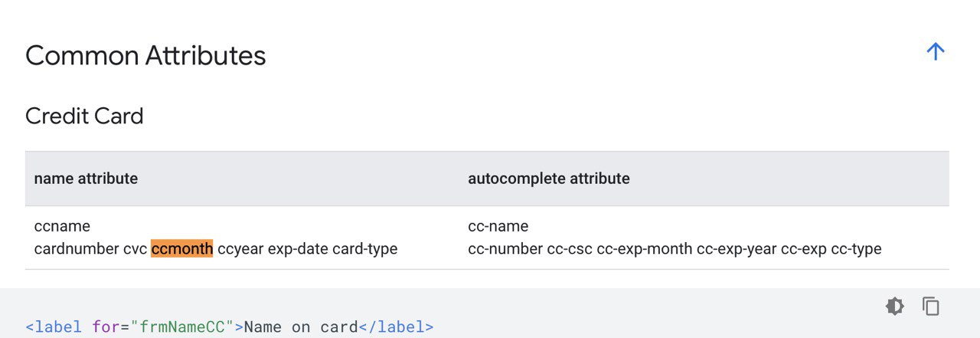This screenshot has width=980, height=338.
Task: Click the highlighted ccmonth text
Action: point(181,248)
